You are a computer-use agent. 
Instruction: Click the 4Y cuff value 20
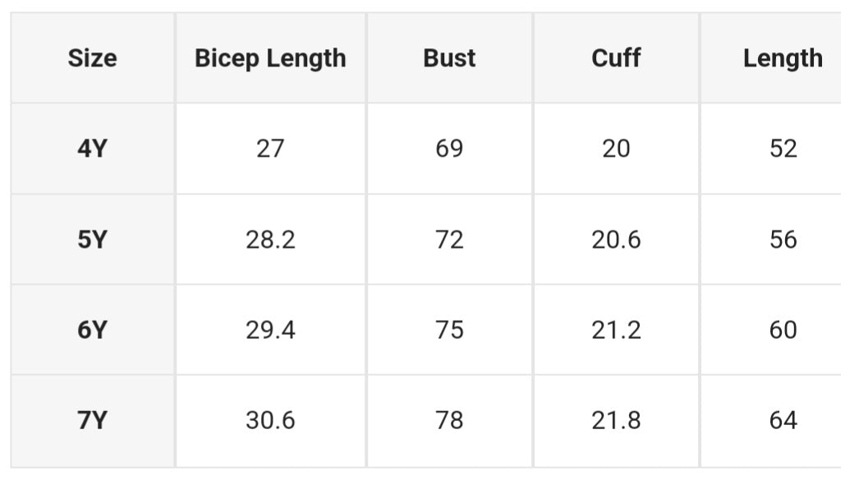click(x=616, y=149)
